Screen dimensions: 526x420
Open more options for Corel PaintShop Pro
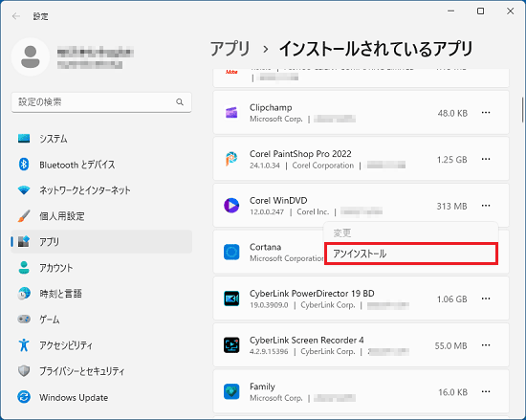[x=486, y=159]
